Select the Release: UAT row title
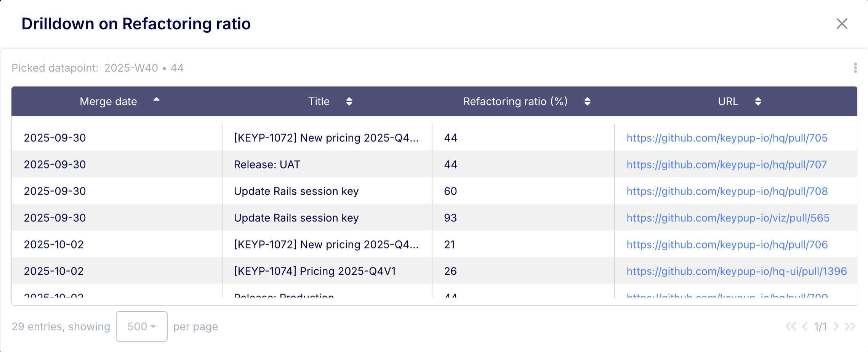Image resolution: width=868 pixels, height=352 pixels. 267,165
